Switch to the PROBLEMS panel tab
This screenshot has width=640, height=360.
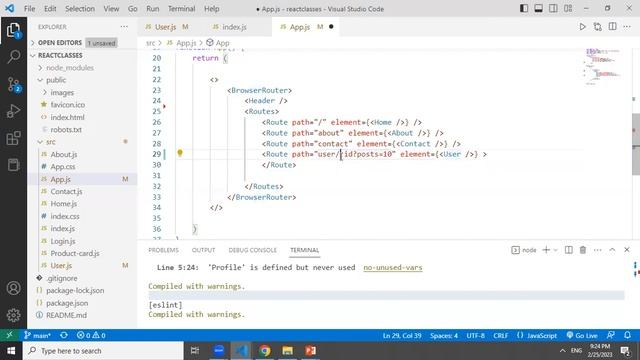pyautogui.click(x=163, y=250)
